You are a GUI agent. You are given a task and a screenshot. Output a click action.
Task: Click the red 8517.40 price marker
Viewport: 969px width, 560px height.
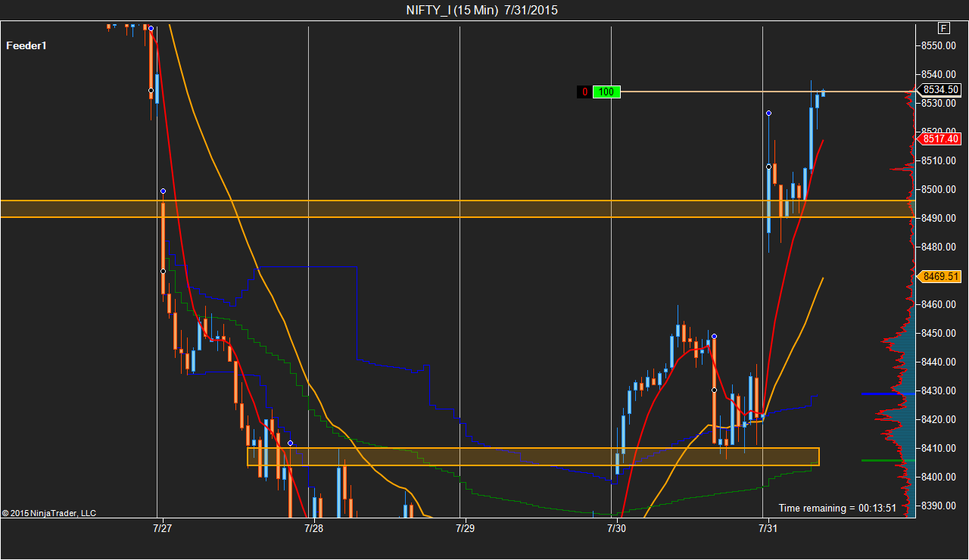[940, 138]
